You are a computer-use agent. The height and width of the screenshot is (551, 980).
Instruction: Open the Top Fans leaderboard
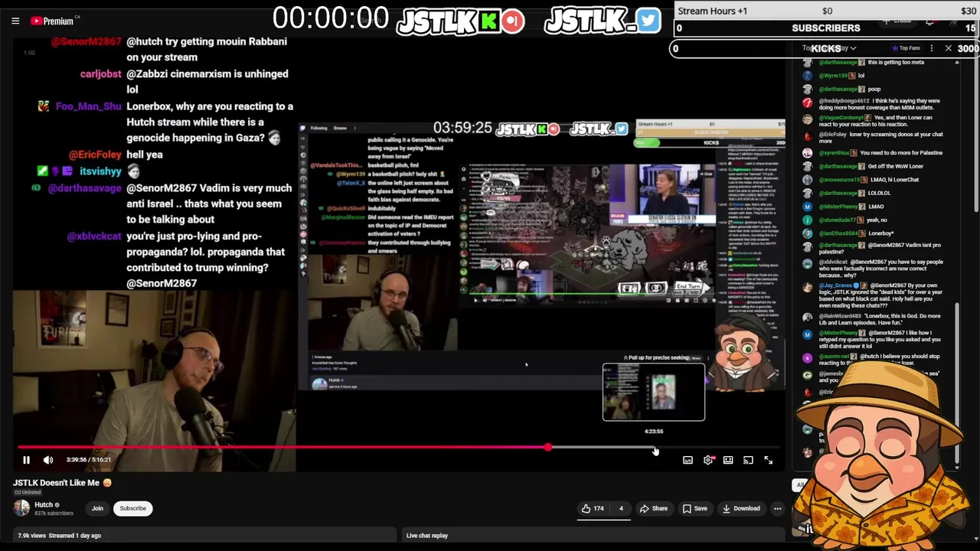[x=905, y=48]
